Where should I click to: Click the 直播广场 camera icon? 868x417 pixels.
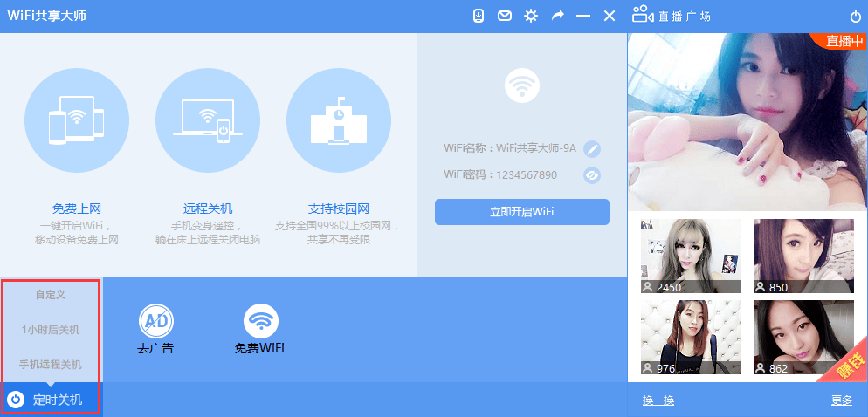(x=644, y=14)
